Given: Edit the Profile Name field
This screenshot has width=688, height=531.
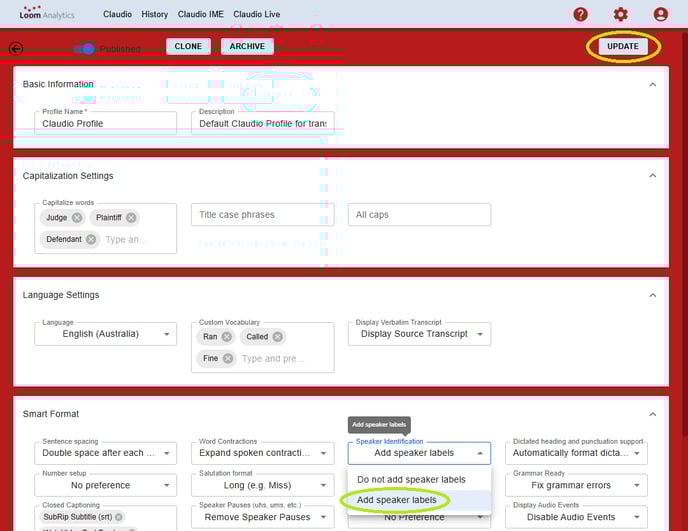Looking at the screenshot, I should tap(105, 123).
